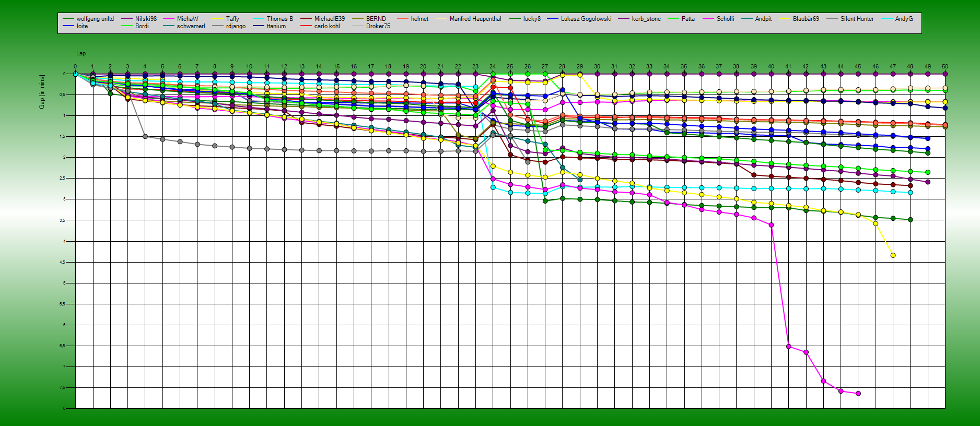Viewport: 980px width, 426px height.
Task: Click the cyan color line beside AndyG
Action: pos(886,19)
